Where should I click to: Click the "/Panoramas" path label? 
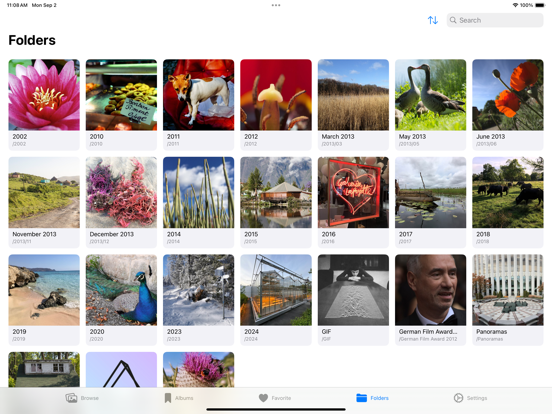(x=489, y=339)
